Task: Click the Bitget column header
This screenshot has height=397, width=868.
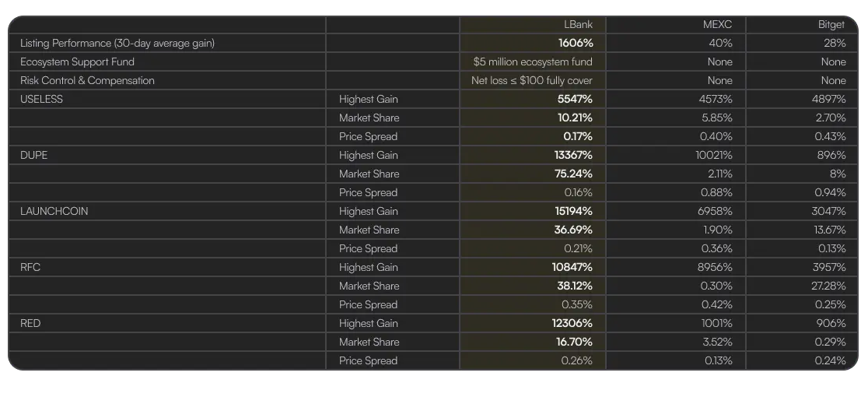Action: (831, 24)
